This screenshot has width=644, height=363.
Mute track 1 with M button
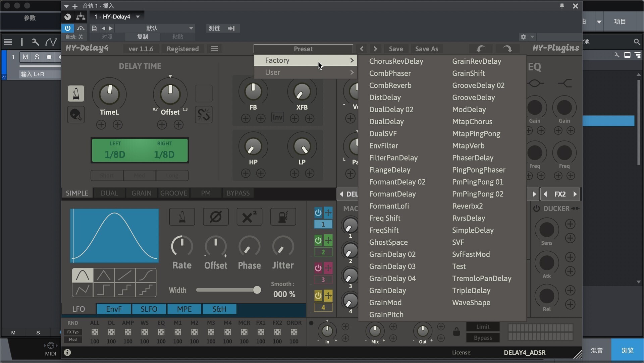[x=25, y=57]
